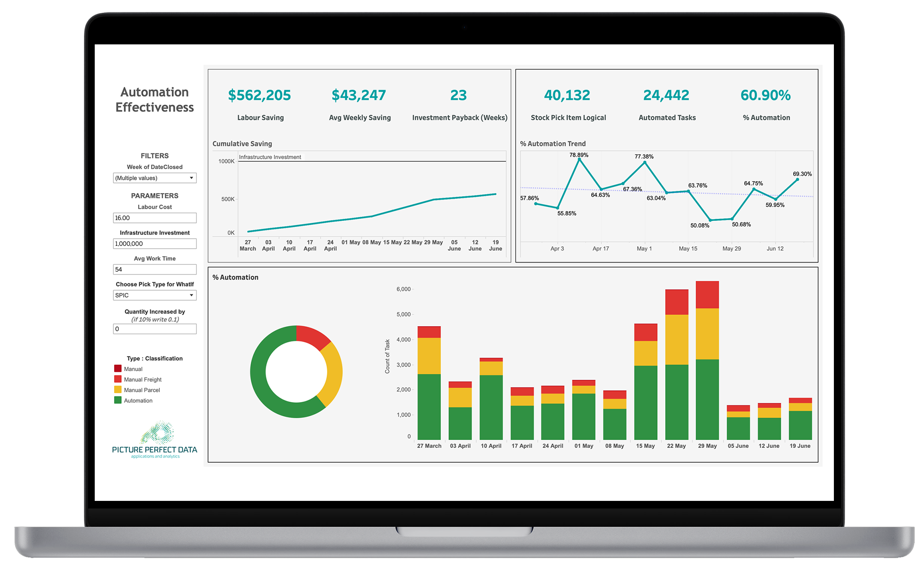Click the Manual Freight legend icon
924x573 pixels.
pyautogui.click(x=118, y=379)
